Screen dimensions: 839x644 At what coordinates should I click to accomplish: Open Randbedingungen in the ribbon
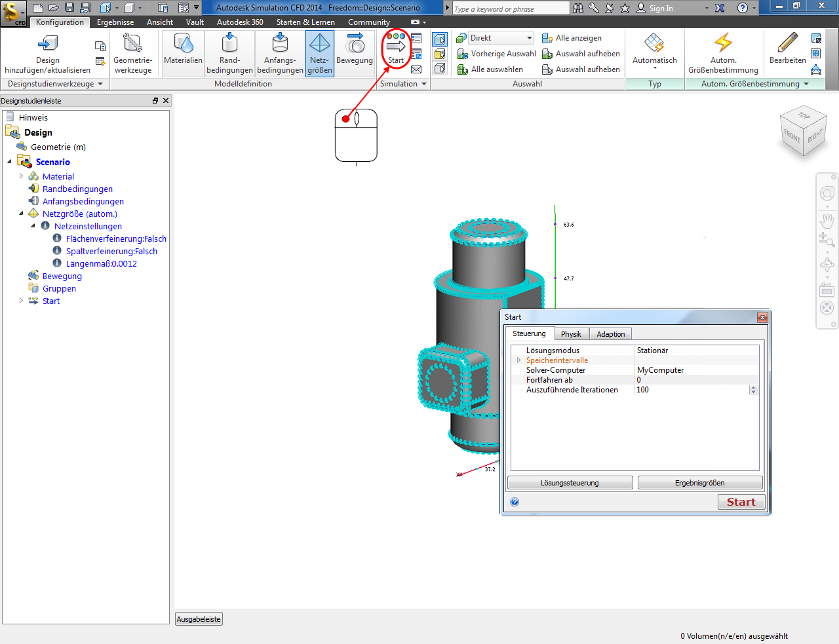(229, 53)
